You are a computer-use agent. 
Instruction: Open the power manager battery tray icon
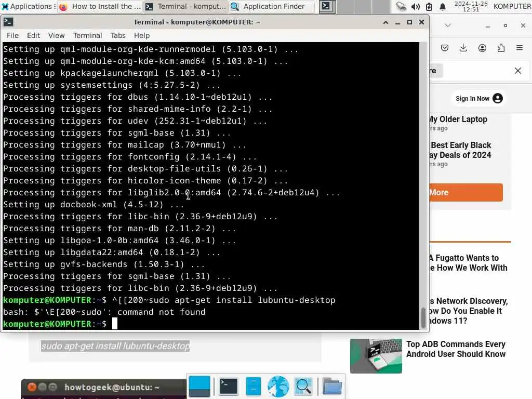pos(429,6)
